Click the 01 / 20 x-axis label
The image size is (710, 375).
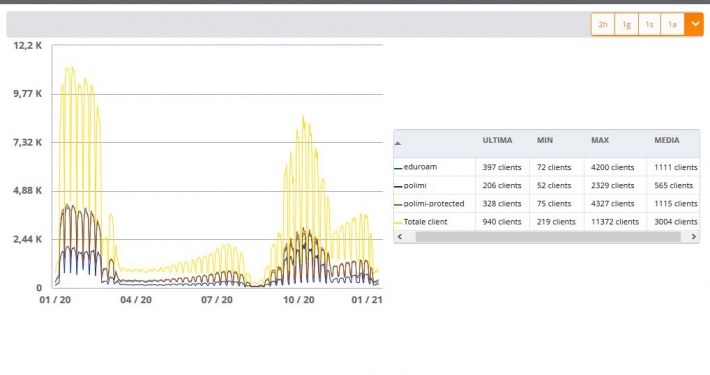point(55,300)
